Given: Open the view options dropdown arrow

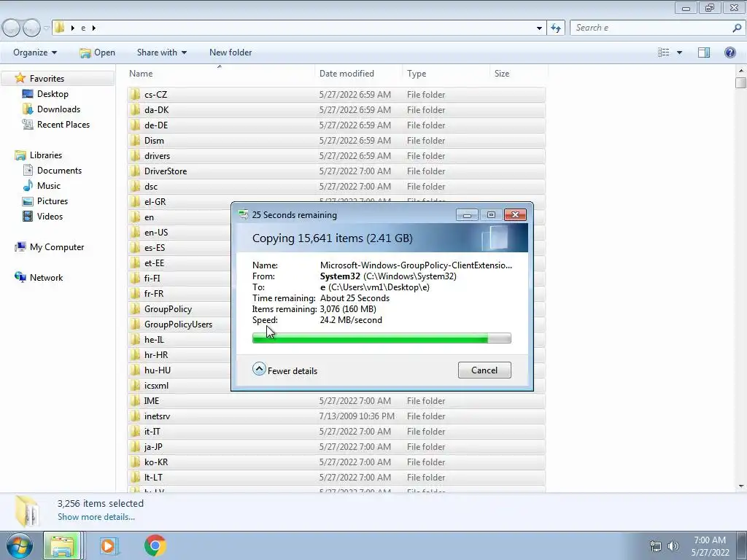Looking at the screenshot, I should 679,52.
